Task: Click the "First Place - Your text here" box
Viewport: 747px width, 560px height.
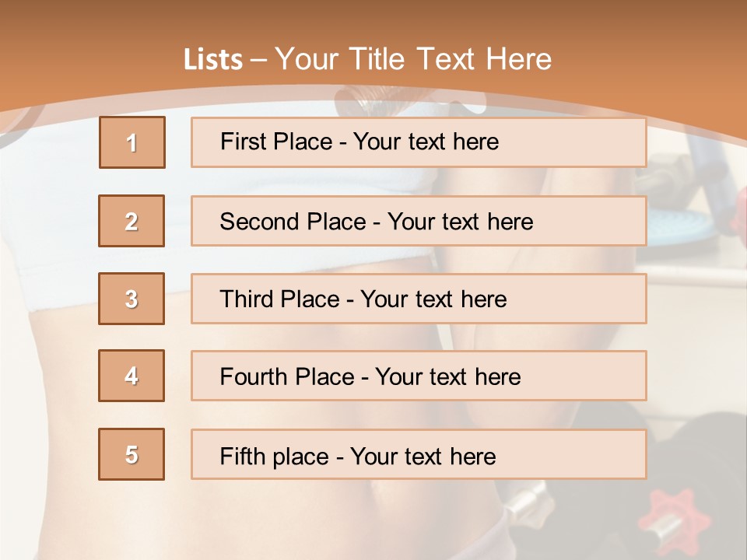Action: tap(418, 142)
